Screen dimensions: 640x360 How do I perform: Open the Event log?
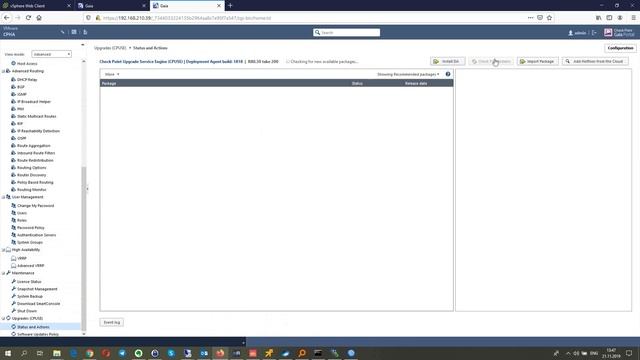click(x=112, y=322)
